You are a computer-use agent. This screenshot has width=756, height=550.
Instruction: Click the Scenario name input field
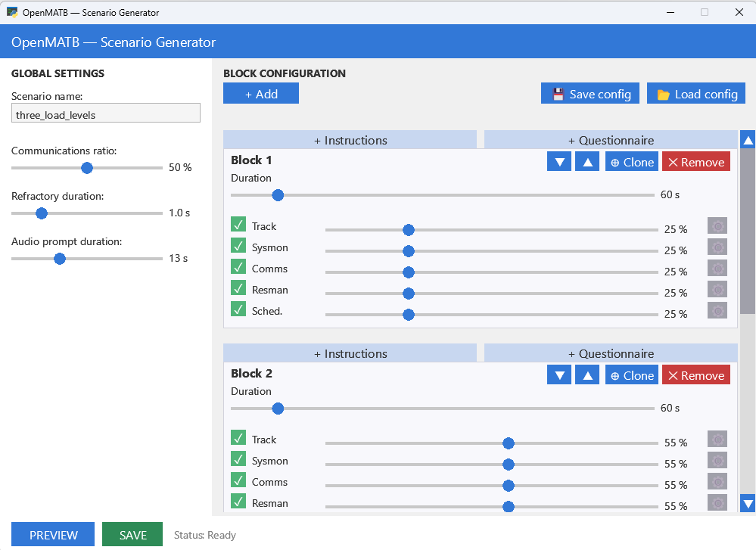pyautogui.click(x=106, y=113)
